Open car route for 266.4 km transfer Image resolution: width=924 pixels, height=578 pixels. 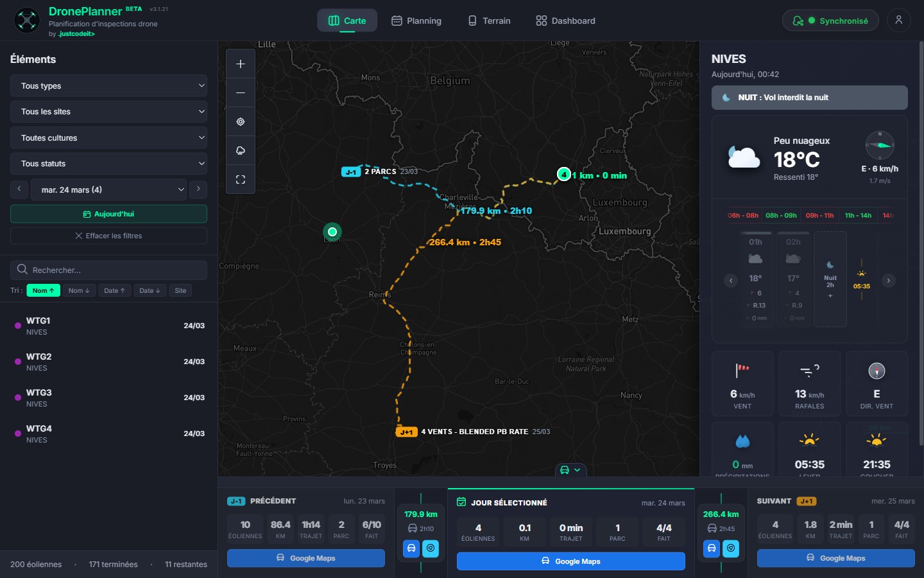(x=712, y=548)
